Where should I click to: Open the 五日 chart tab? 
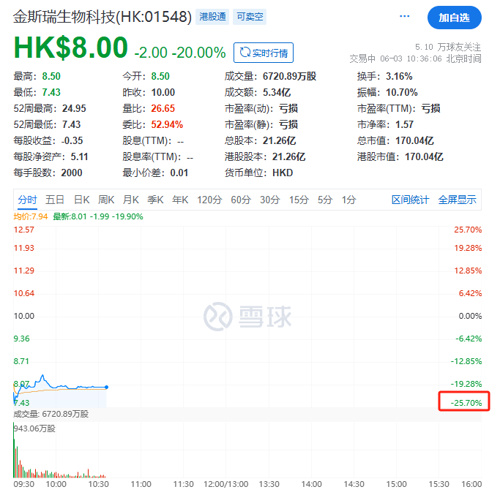click(x=55, y=200)
